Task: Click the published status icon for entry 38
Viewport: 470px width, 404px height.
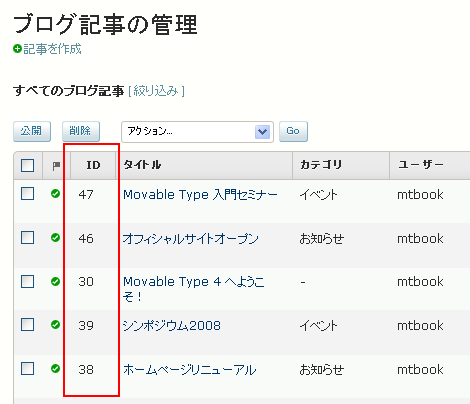Action: tap(55, 369)
